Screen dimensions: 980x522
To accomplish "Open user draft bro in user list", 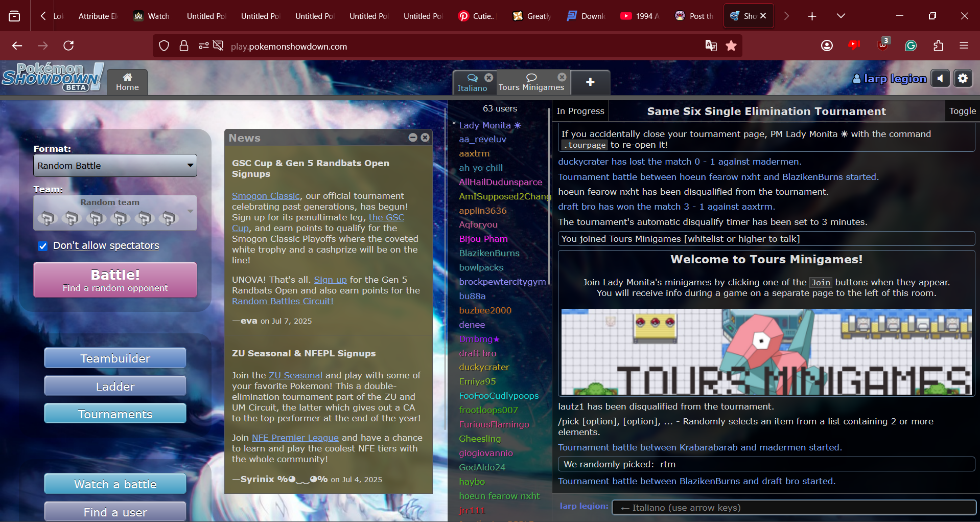I will pyautogui.click(x=477, y=353).
